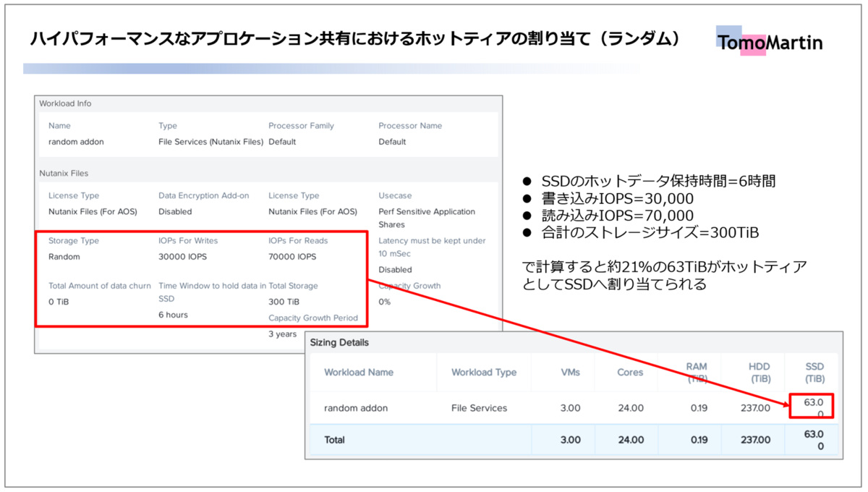This screenshot has width=868, height=492.
Task: Click the Capacity Growth Period label
Action: (x=313, y=318)
